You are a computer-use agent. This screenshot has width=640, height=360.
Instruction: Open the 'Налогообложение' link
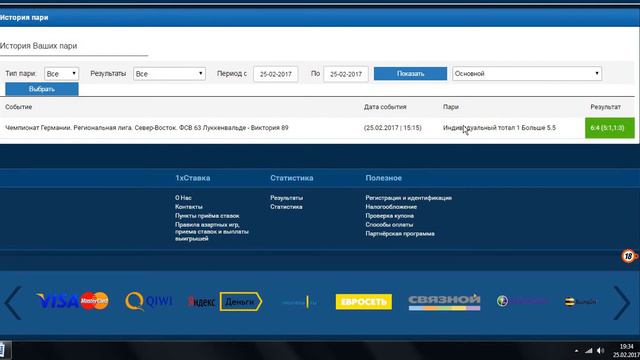point(391,207)
